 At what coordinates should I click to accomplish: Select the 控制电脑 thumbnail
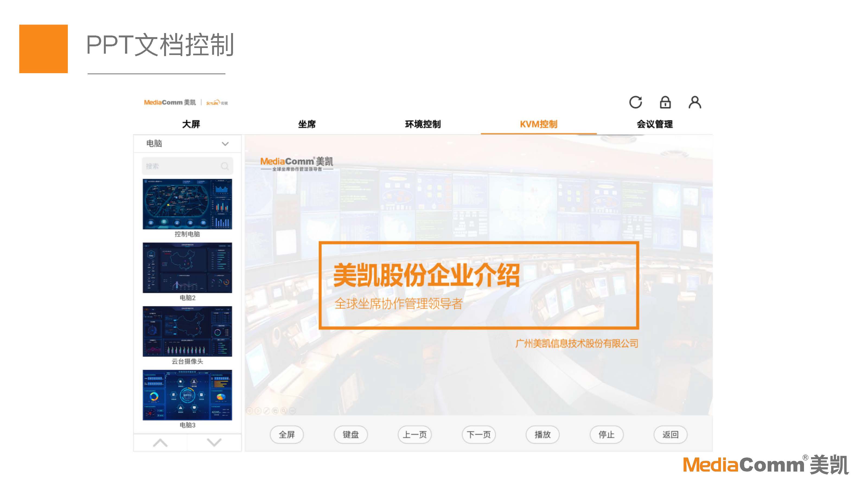pyautogui.click(x=187, y=204)
